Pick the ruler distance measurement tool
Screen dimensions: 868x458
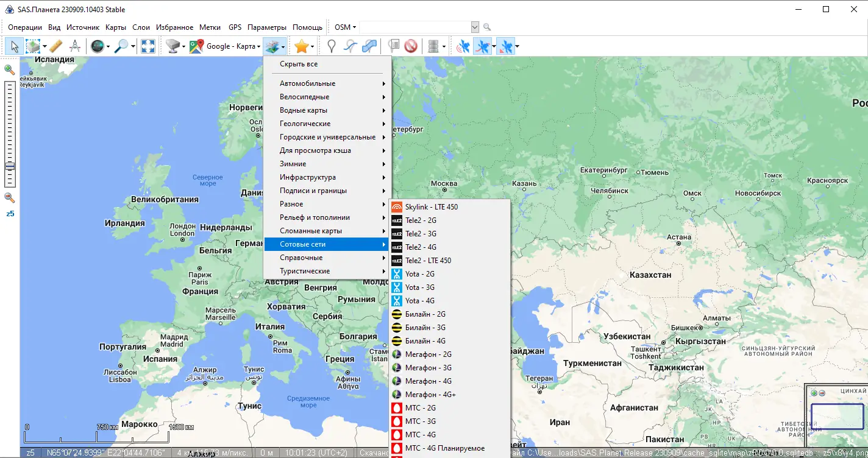point(56,46)
